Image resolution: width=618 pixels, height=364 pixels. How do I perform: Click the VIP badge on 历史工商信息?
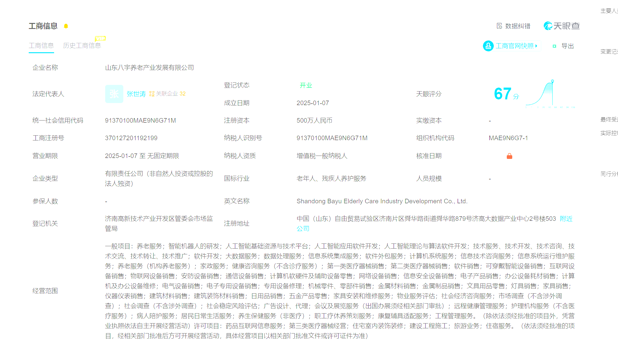100,39
